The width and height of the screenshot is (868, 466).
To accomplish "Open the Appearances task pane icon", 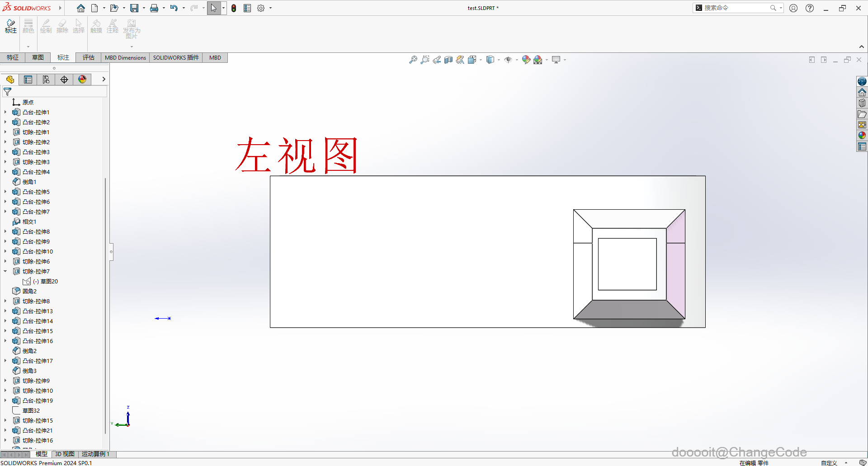I will [862, 135].
